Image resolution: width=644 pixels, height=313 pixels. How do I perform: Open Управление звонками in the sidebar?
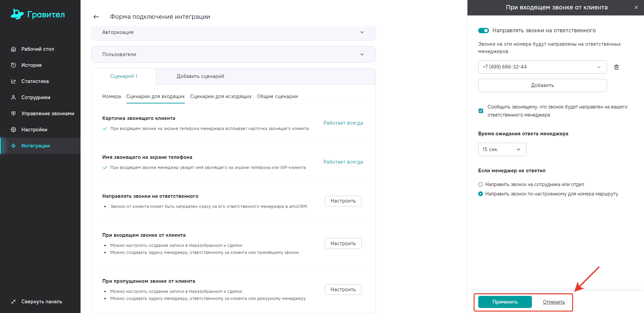click(48, 114)
